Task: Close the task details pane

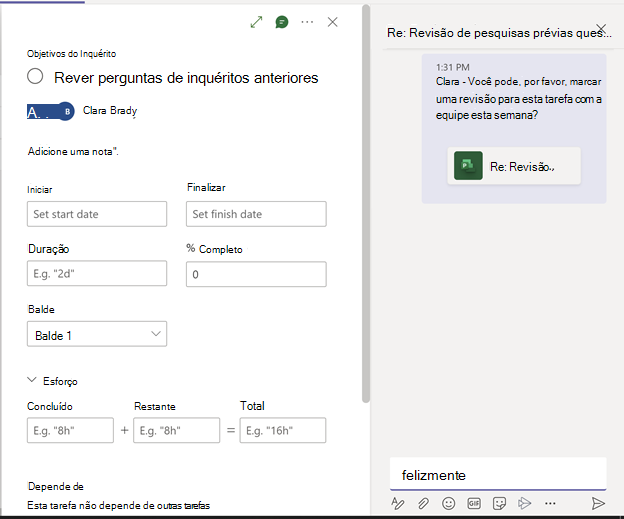Action: click(333, 22)
